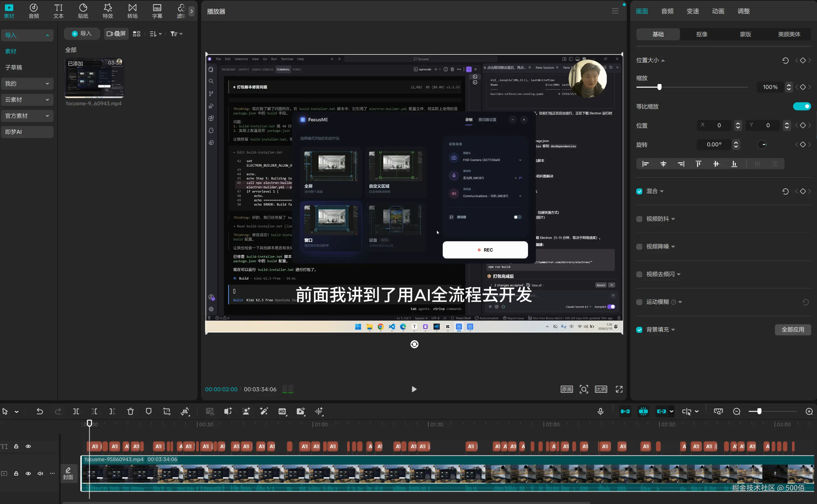Click the fullscreen preview icon in player
This screenshot has width=817, height=504.
click(x=619, y=389)
